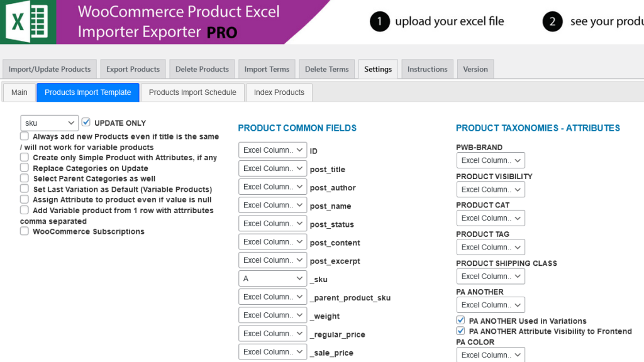The image size is (644, 362).
Task: Open the PRODUCT SHIPPING CLASS dropdown
Action: coord(491,277)
